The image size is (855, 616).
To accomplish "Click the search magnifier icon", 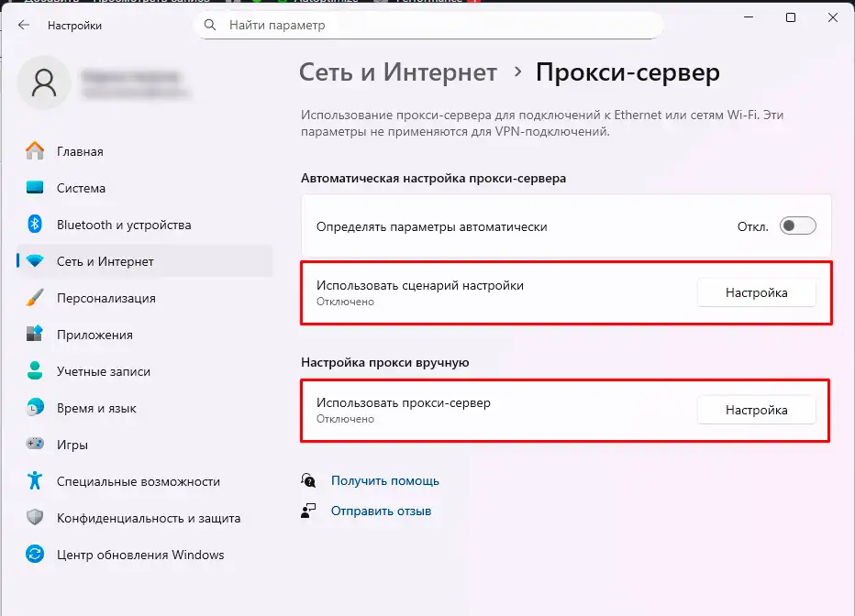I will coord(210,26).
